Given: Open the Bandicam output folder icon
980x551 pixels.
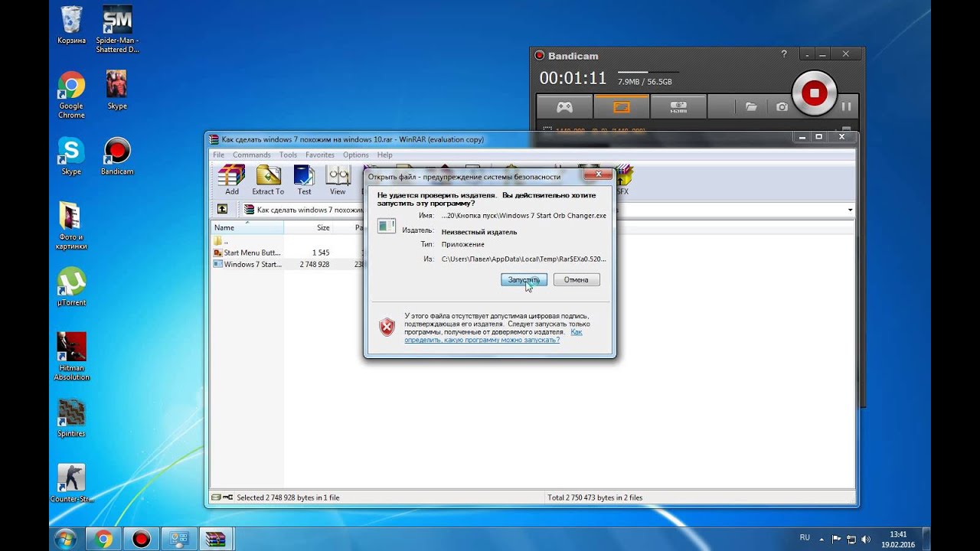Looking at the screenshot, I should (x=751, y=107).
